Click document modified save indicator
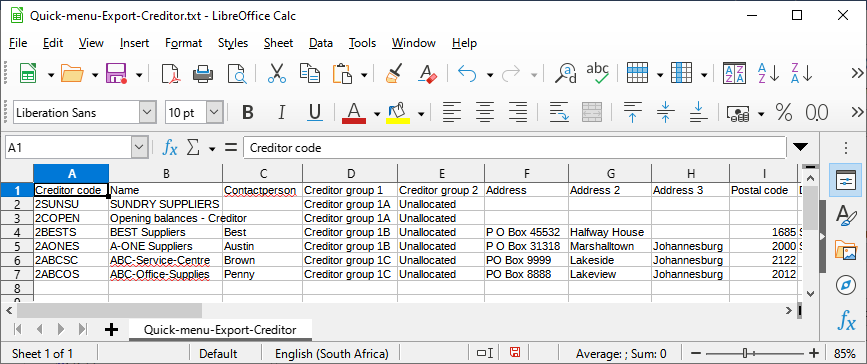The image size is (867, 364). pyautogui.click(x=515, y=353)
